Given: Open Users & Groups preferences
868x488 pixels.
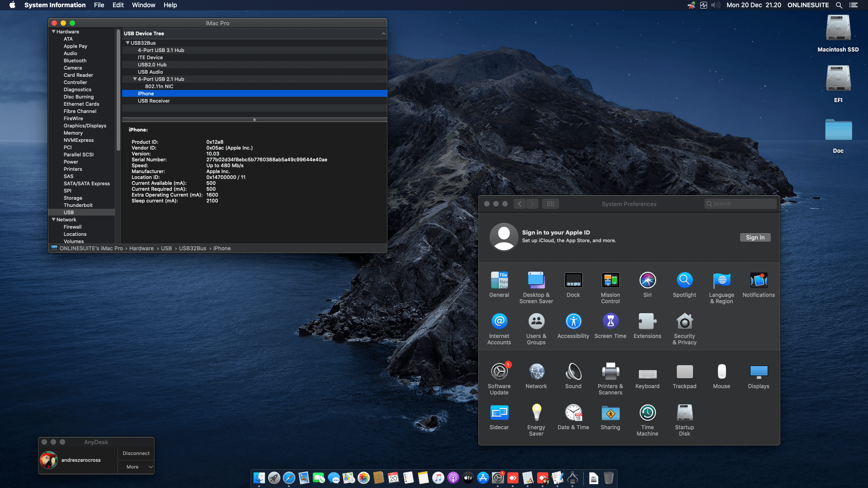Looking at the screenshot, I should coord(536,328).
